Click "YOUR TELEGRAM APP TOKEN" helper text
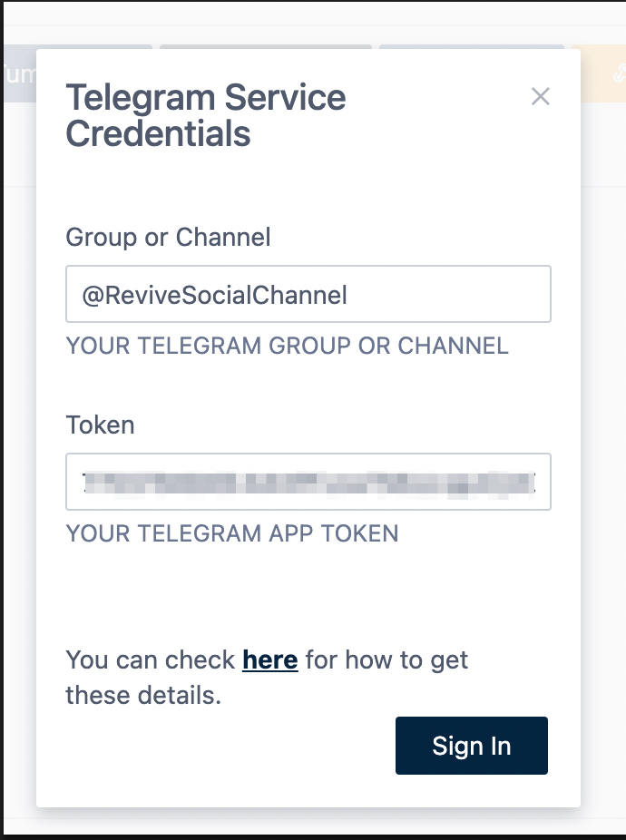This screenshot has width=626, height=840. 232,532
